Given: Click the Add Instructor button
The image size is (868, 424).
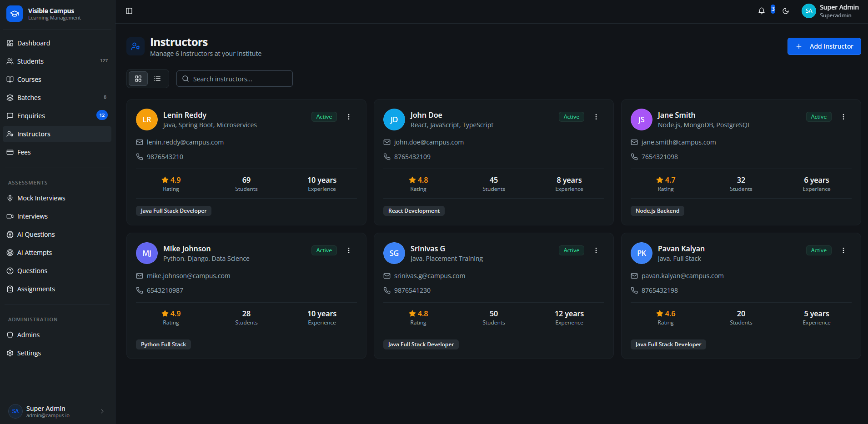Looking at the screenshot, I should [x=824, y=46].
